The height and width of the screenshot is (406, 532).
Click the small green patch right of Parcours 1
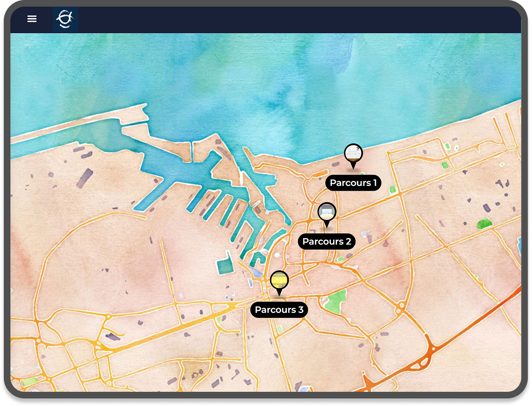(392, 189)
